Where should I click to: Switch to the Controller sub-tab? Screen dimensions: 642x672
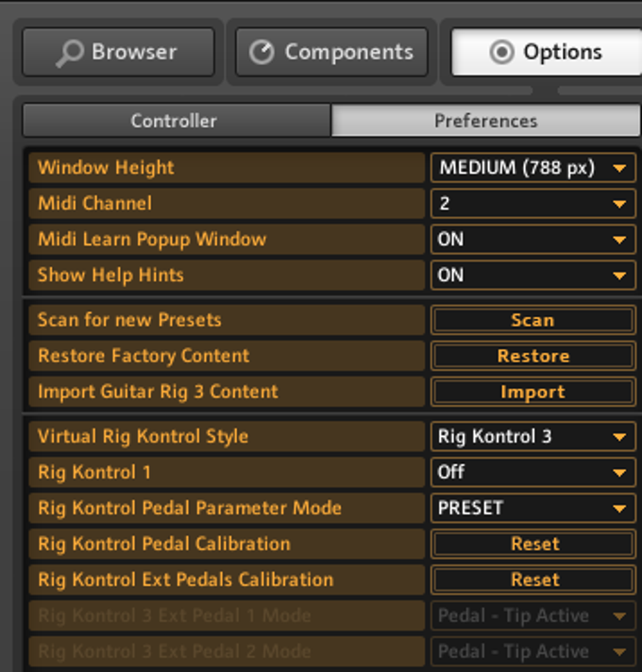(x=177, y=121)
